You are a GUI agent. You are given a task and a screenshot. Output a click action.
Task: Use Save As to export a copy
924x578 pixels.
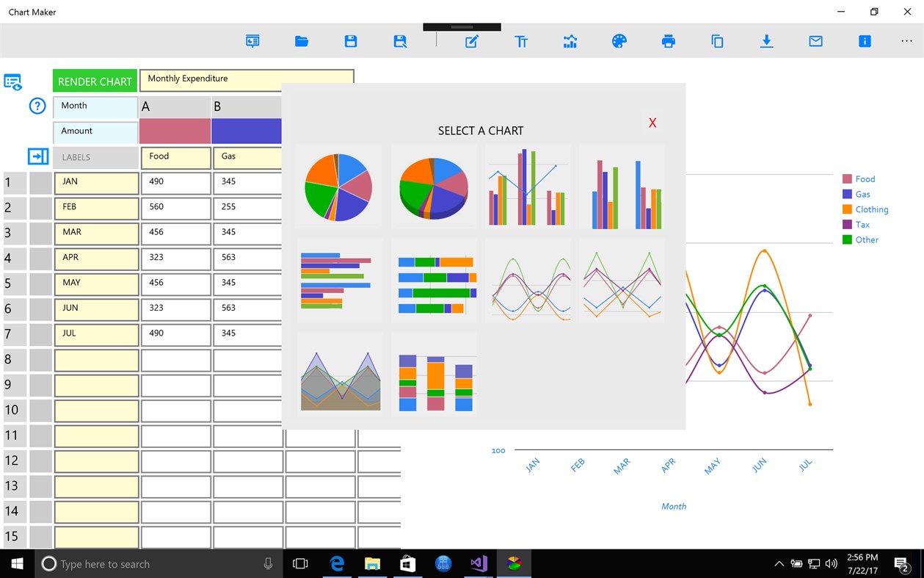[x=399, y=41]
